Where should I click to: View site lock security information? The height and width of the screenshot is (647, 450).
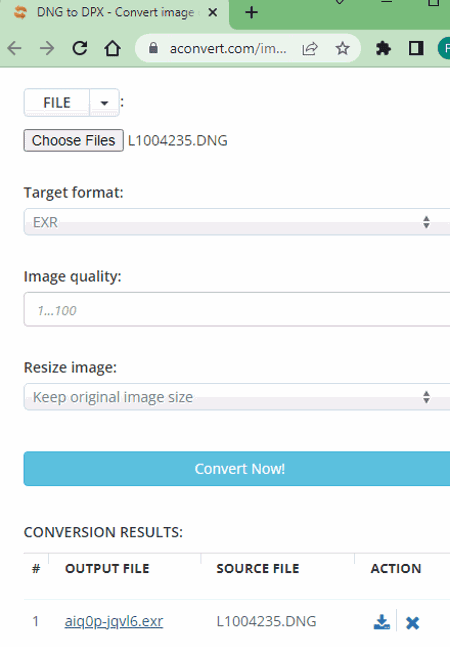(x=153, y=48)
